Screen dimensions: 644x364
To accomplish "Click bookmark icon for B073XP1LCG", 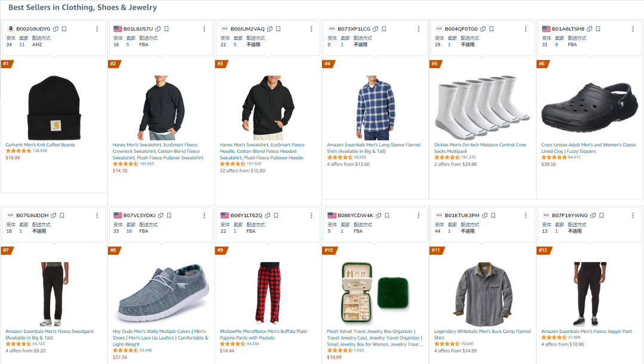I will pos(384,29).
